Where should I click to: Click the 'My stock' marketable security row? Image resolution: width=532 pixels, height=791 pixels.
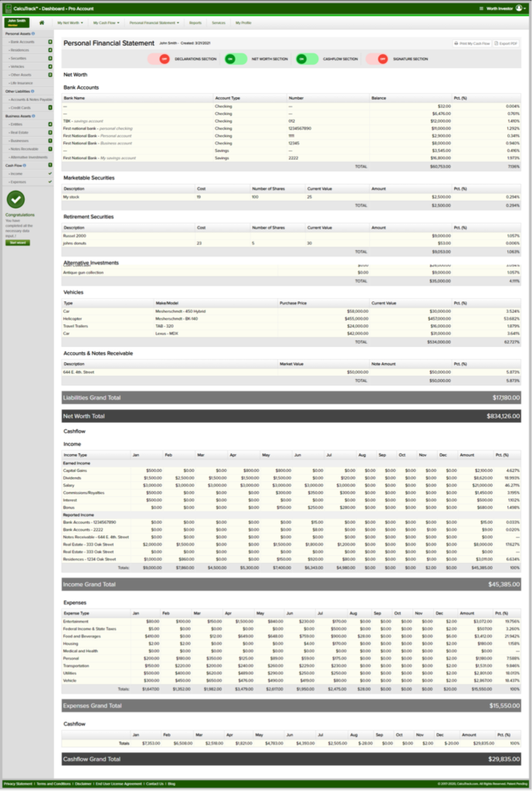pos(291,197)
